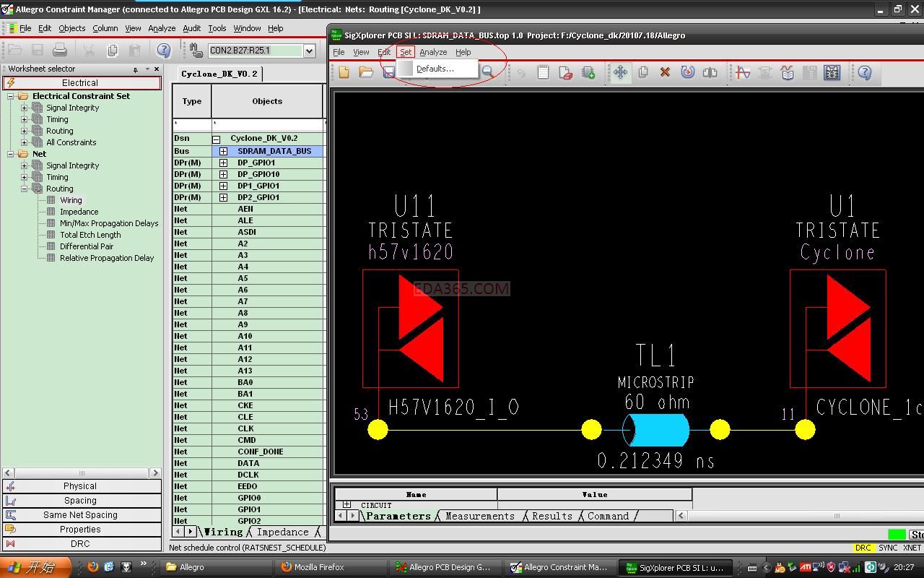
Task: Click the U11 h57v1620 tristate buffer symbol
Action: pos(410,329)
